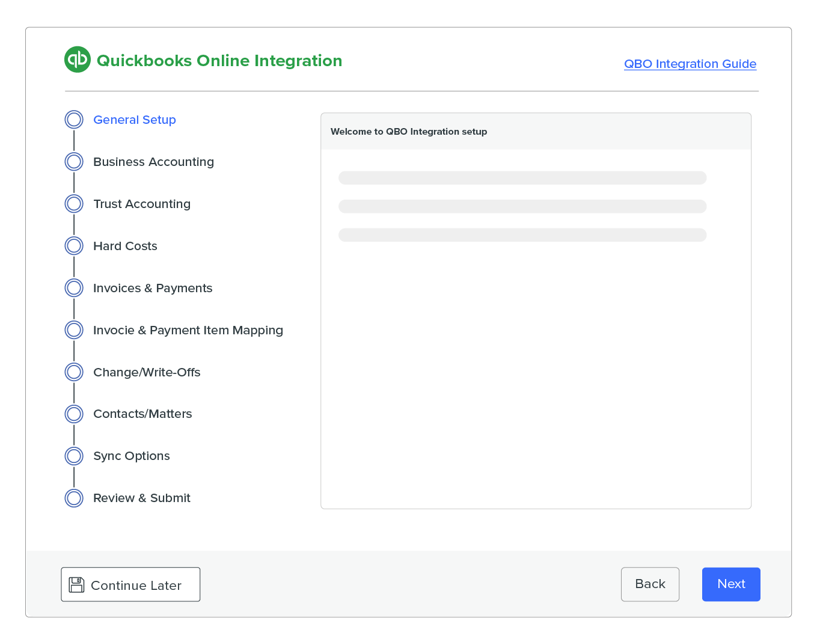The height and width of the screenshot is (644, 817).
Task: Click the Hard Costs step circle
Action: [x=73, y=245]
